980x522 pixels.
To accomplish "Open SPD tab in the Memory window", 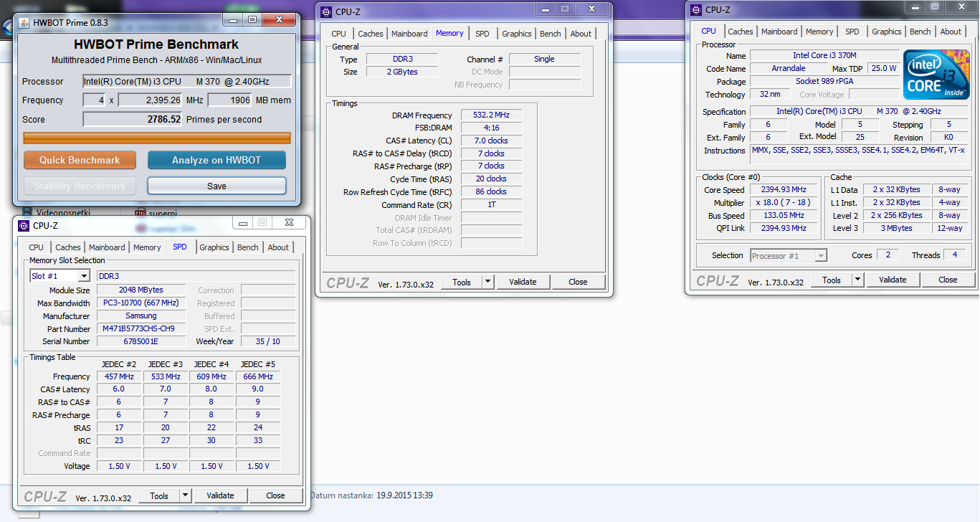I will tap(482, 34).
